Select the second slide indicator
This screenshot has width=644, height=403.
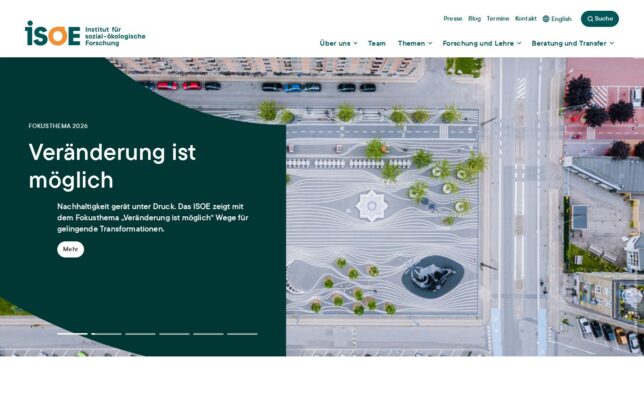point(106,334)
